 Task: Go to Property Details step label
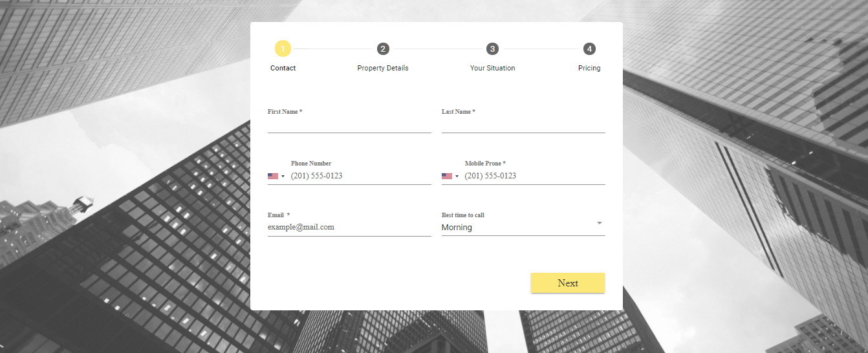click(383, 68)
